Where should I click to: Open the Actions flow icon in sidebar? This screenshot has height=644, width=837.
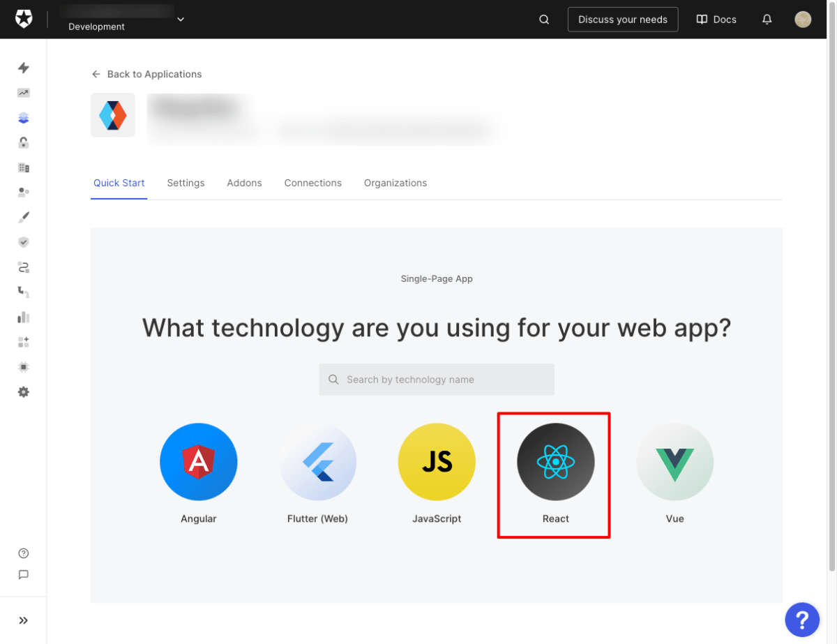24,267
